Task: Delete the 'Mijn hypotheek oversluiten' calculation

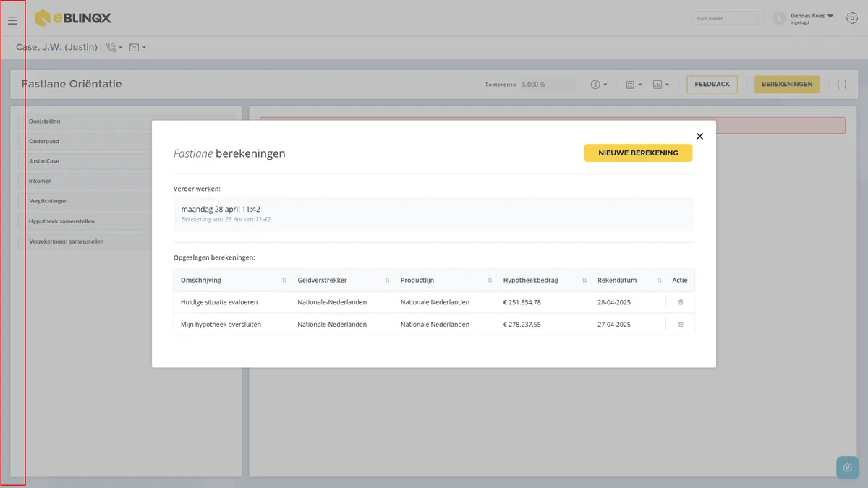Action: pos(681,325)
